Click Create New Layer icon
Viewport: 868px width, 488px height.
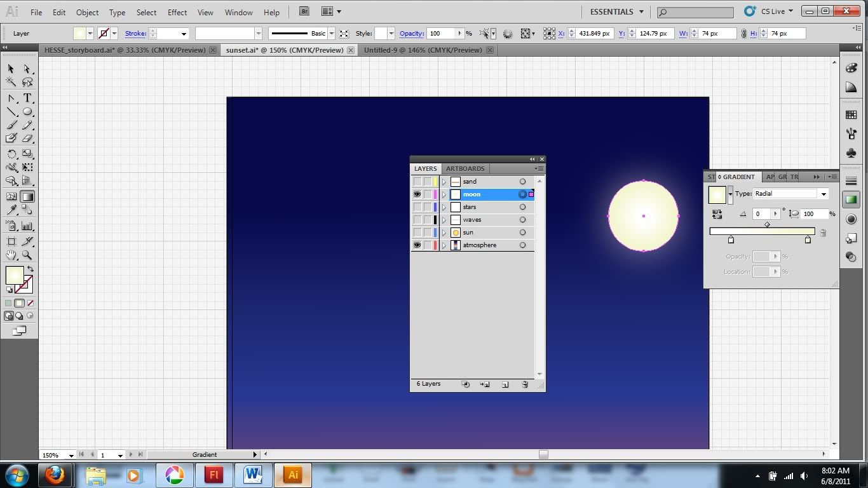(505, 384)
